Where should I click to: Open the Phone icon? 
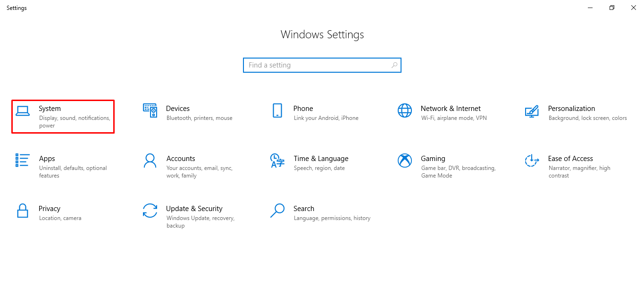click(x=277, y=110)
